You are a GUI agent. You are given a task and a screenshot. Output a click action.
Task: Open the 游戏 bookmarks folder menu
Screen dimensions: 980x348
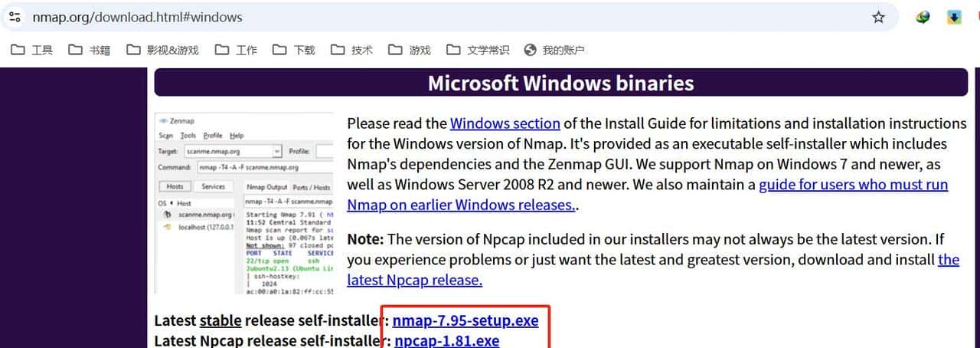(410, 50)
